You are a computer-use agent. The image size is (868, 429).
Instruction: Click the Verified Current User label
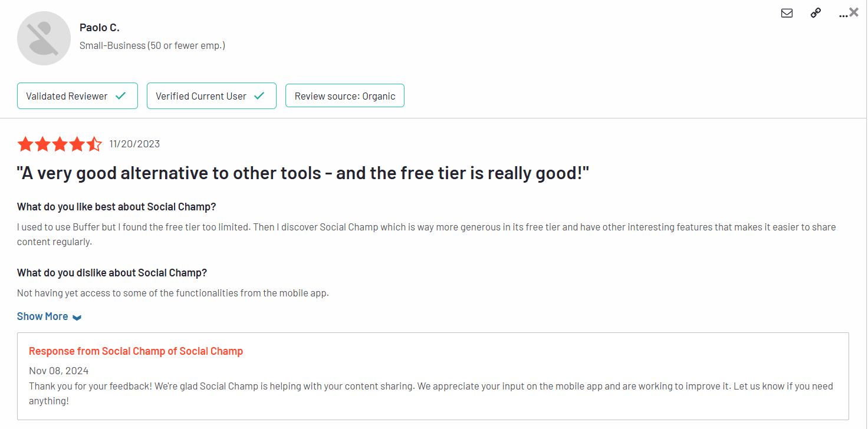(x=201, y=96)
